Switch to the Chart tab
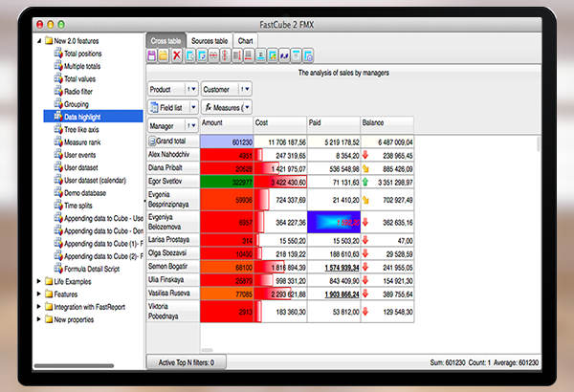Screen dimensions: 574x392 pos(246,41)
